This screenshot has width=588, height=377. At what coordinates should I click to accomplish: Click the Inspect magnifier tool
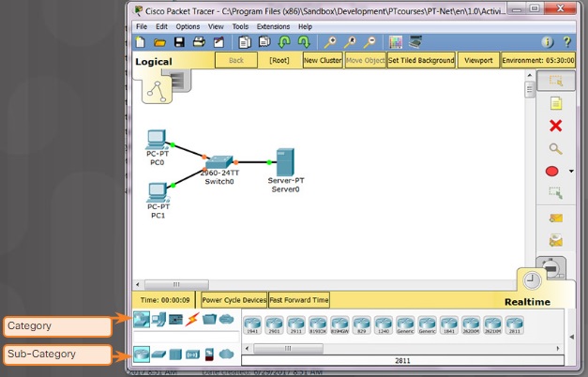pos(555,148)
